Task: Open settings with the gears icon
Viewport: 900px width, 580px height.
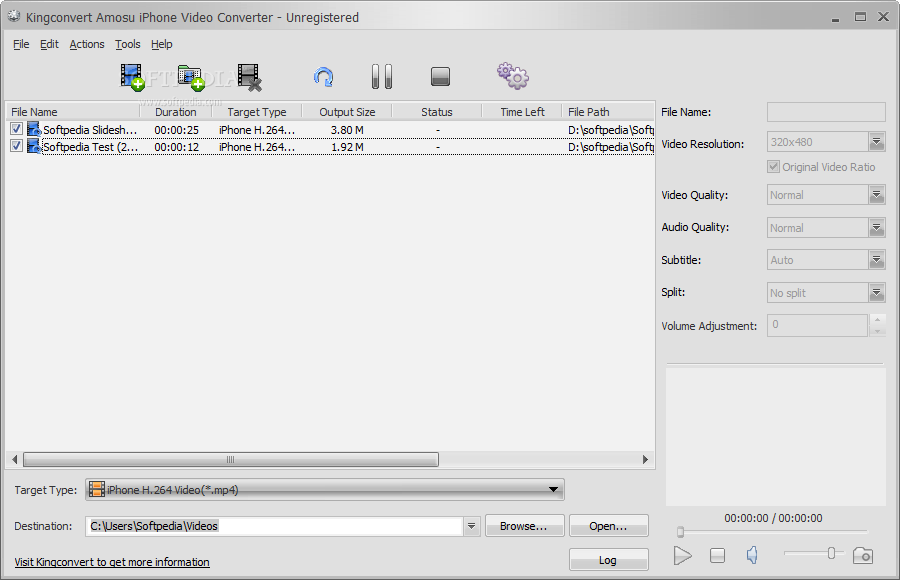Action: coord(513,76)
